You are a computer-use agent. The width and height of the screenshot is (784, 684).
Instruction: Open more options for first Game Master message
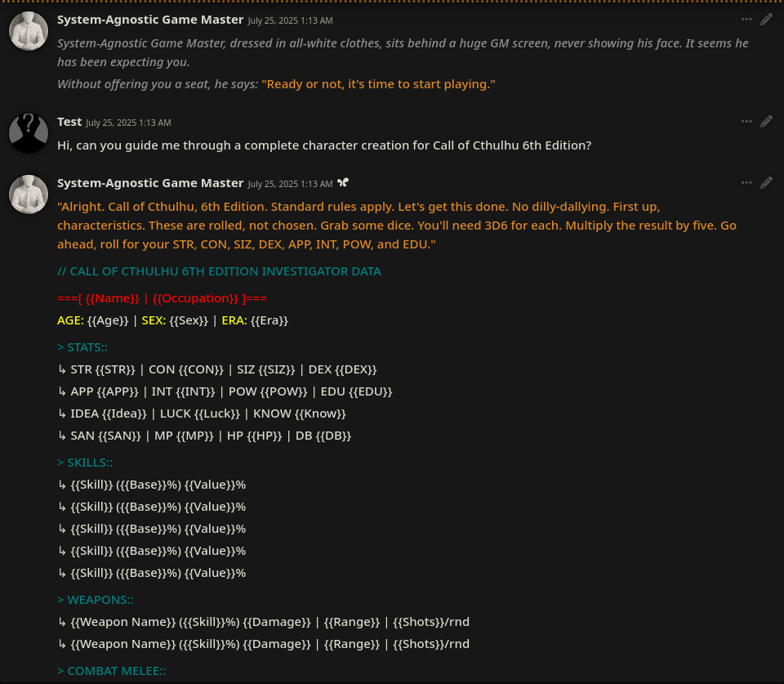pos(746,20)
